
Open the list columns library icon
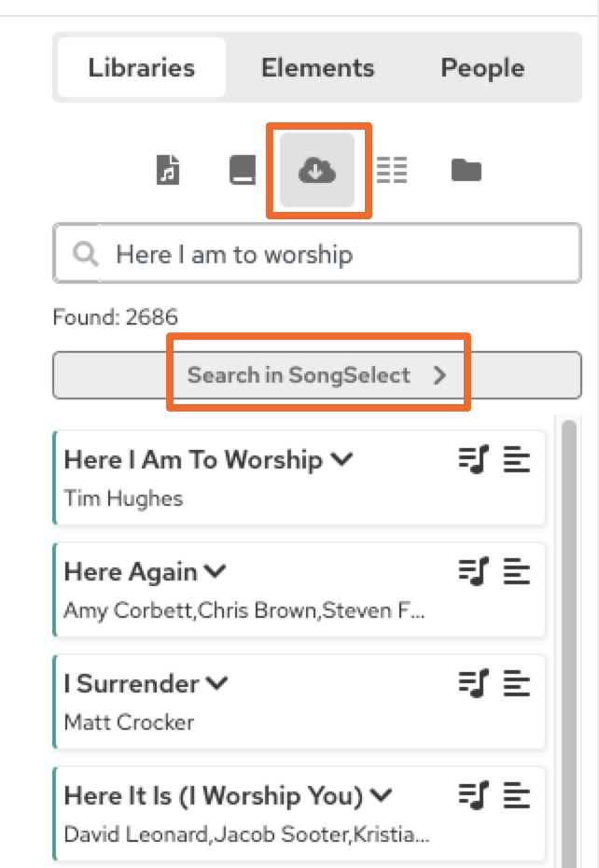coord(392,171)
